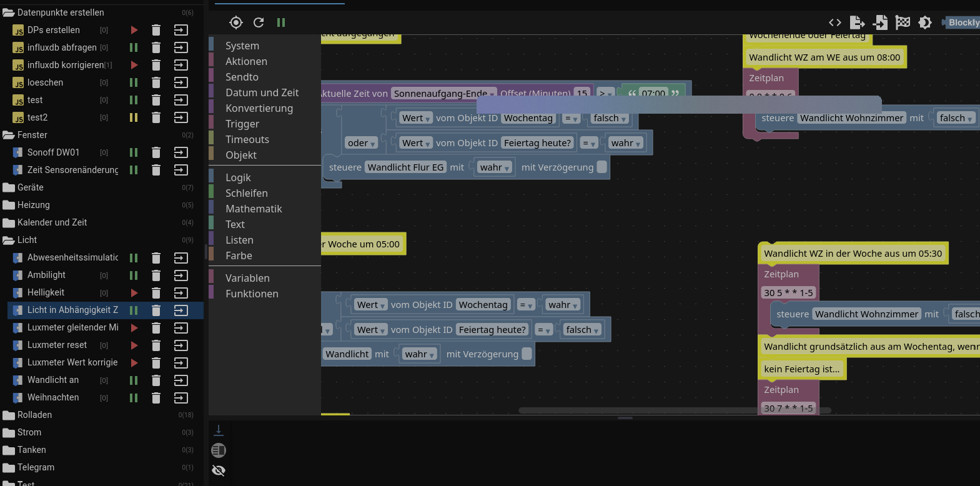Viewport: 980px width, 486px height.
Task: Expand the "Kalender und Zeit" folder
Action: [x=9, y=222]
